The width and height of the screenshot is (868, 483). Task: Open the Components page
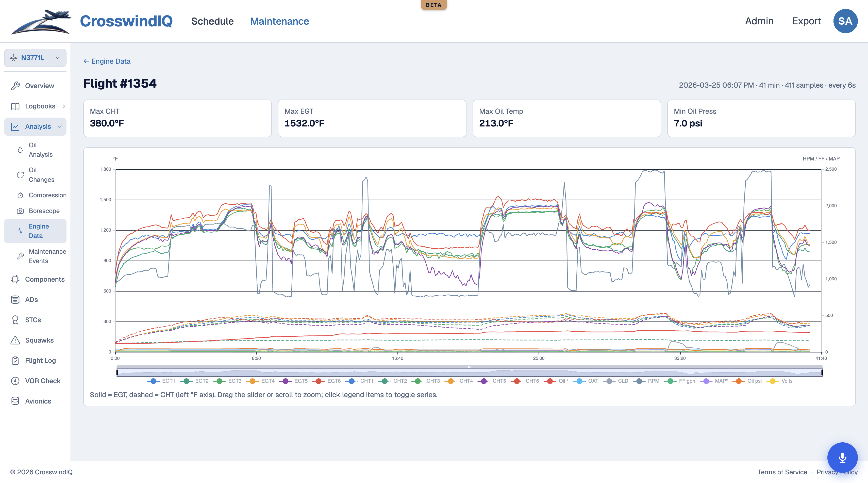pos(45,279)
